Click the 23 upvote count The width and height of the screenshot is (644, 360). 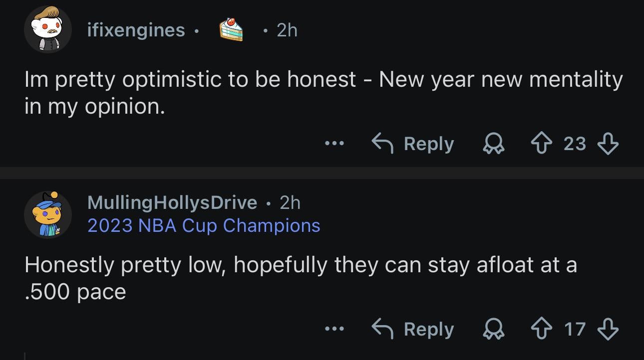(575, 143)
